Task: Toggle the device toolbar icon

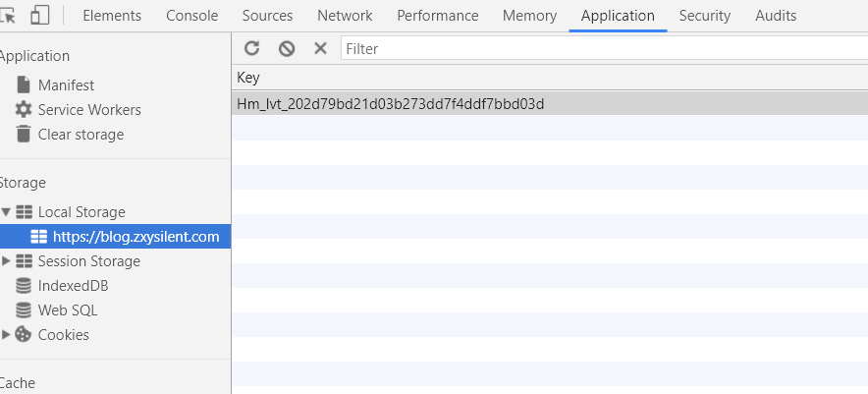Action: [x=40, y=15]
